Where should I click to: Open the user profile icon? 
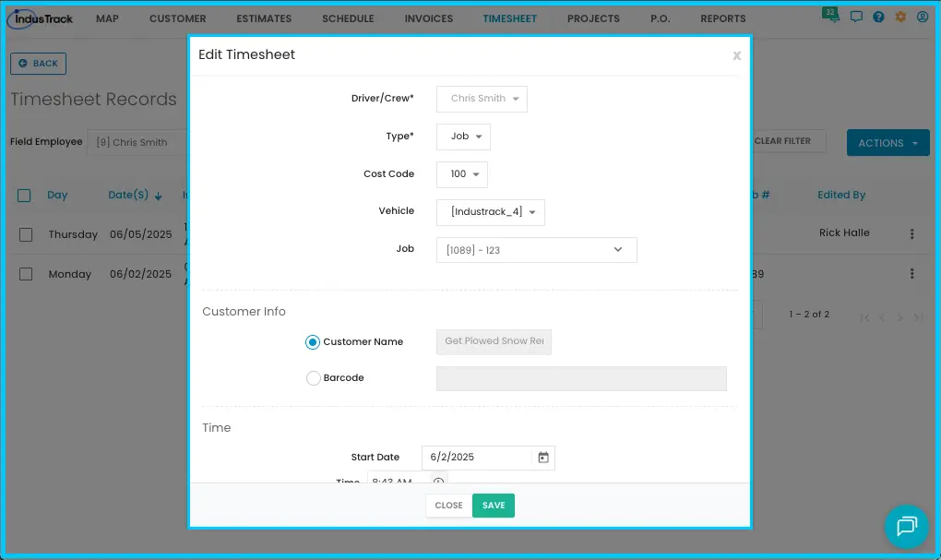click(923, 17)
